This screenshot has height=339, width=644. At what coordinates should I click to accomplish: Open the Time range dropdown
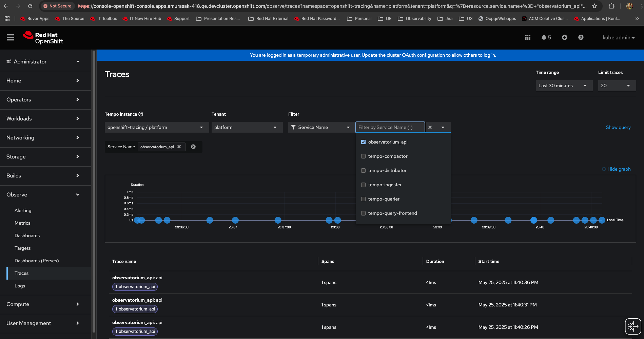(564, 86)
